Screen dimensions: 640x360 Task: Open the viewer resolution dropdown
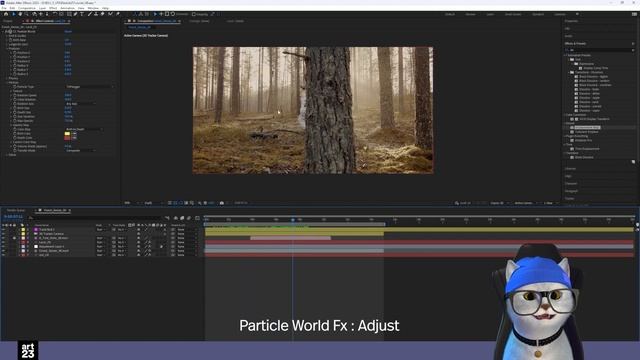pos(153,203)
